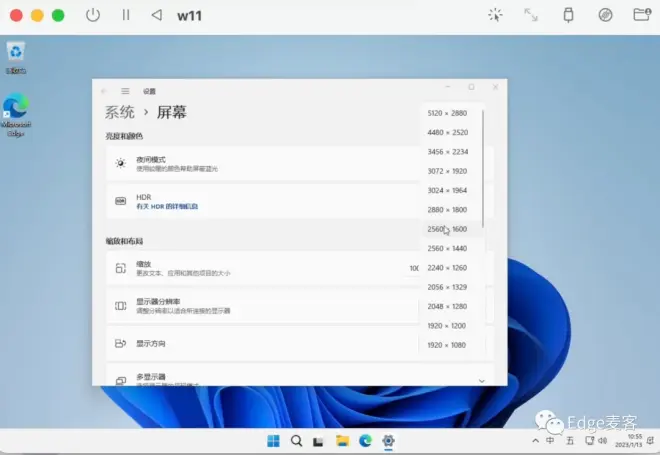Image resolution: width=660 pixels, height=455 pixels.
Task: Open Task View on taskbar
Action: click(x=318, y=442)
